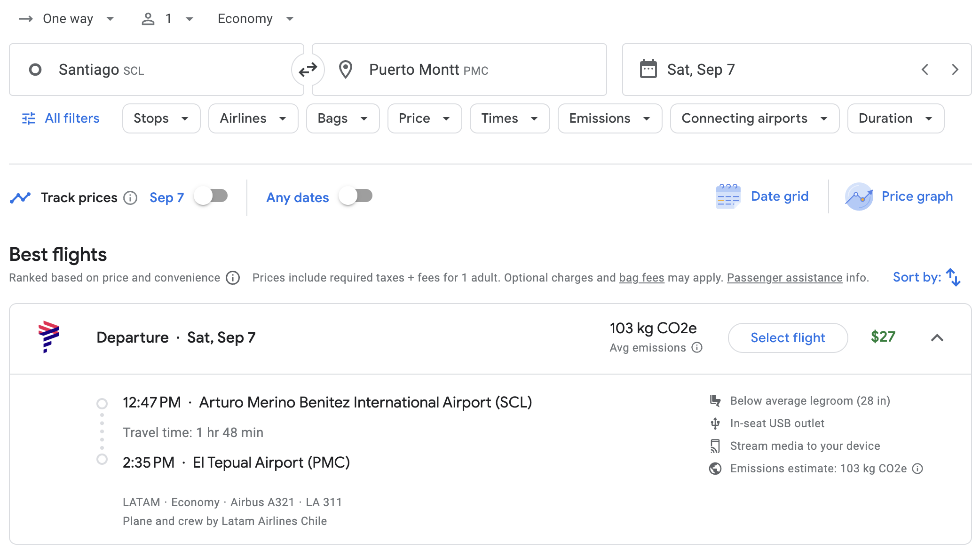Open All filters panel

tap(61, 118)
